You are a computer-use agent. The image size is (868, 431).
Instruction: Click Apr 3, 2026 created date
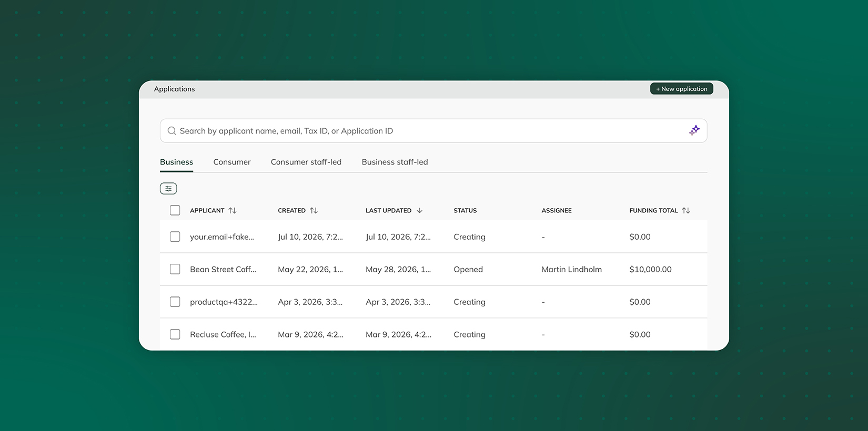click(310, 302)
